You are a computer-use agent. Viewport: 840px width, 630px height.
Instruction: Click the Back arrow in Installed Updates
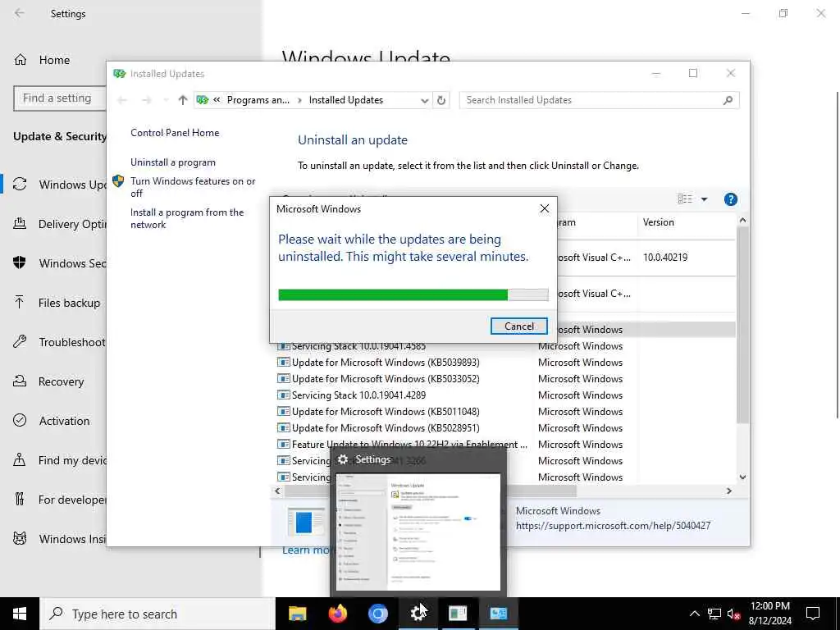[x=122, y=100]
